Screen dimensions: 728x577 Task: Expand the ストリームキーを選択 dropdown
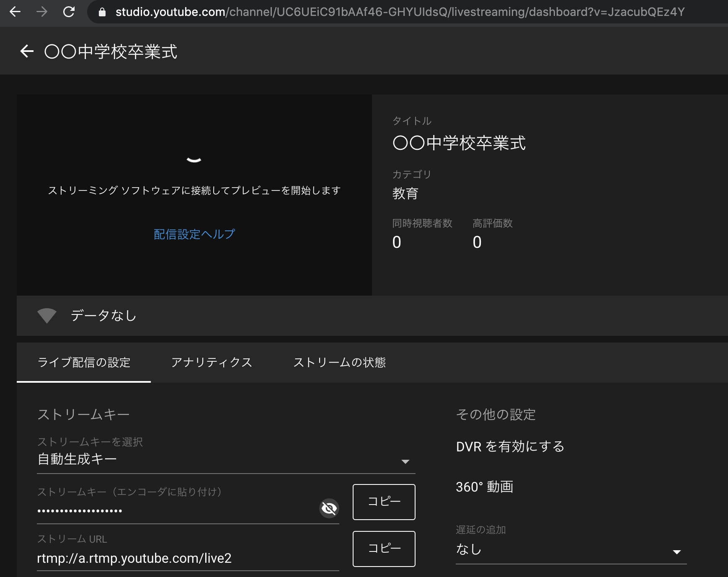point(226,460)
